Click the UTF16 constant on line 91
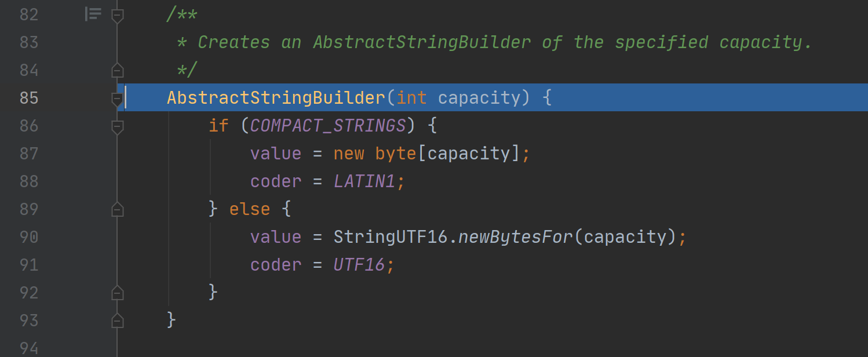Screen dimensions: 868x357 point(359,265)
